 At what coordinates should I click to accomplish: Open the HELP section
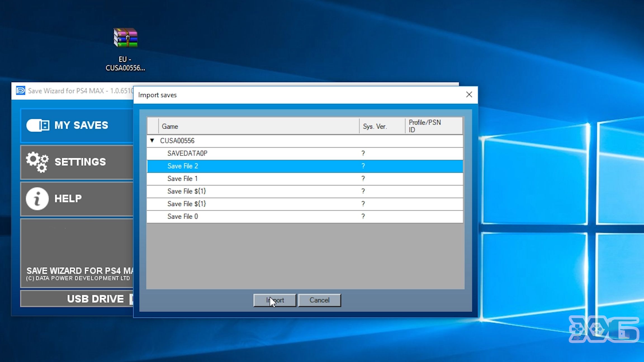77,199
